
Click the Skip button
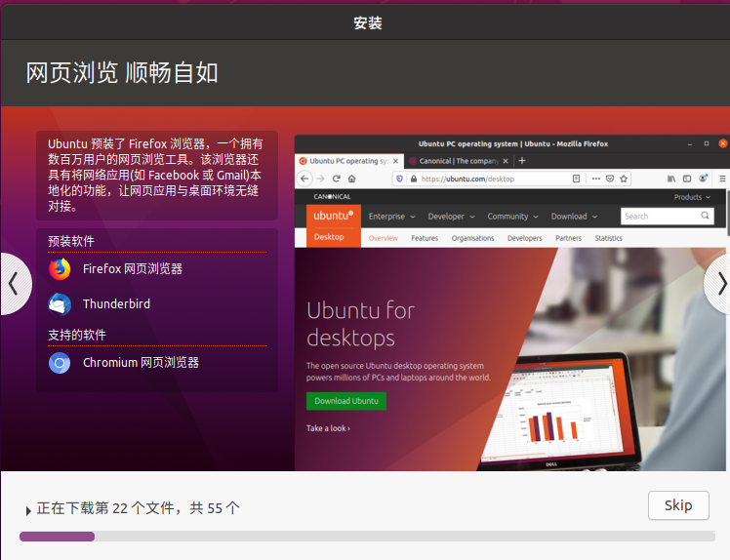(x=678, y=505)
